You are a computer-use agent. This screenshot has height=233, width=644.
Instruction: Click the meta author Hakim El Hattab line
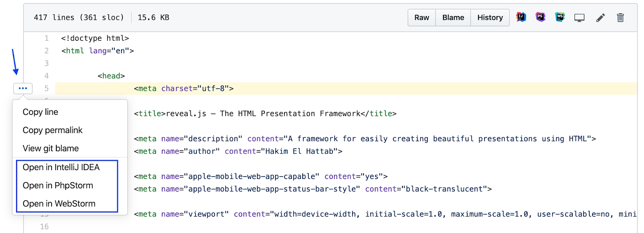click(x=238, y=151)
